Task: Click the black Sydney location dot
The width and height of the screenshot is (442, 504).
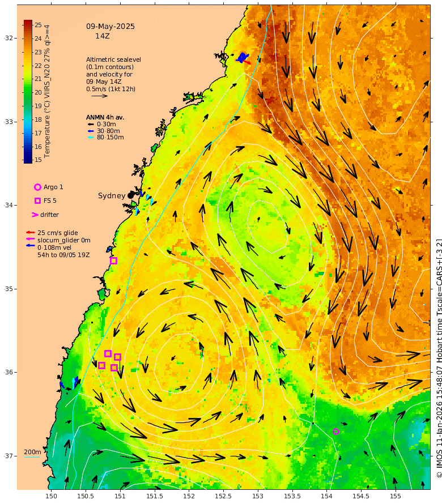Action: click(x=130, y=195)
